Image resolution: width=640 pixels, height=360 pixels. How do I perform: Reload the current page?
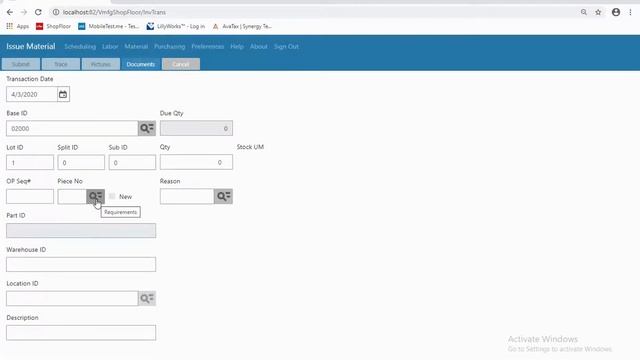[38, 12]
